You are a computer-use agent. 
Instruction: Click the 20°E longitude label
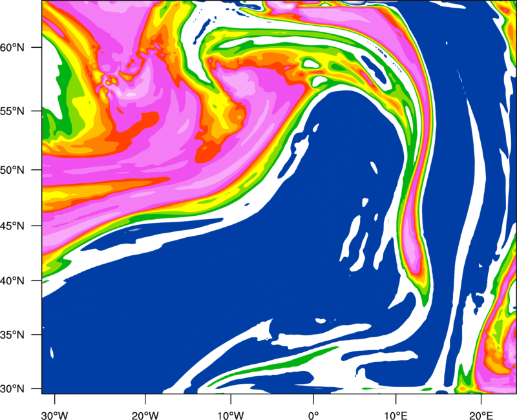481,415
